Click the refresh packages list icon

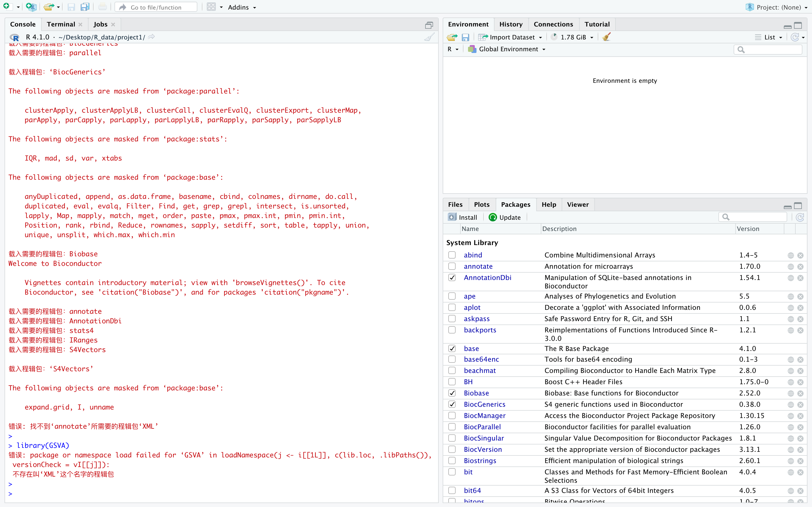(800, 217)
